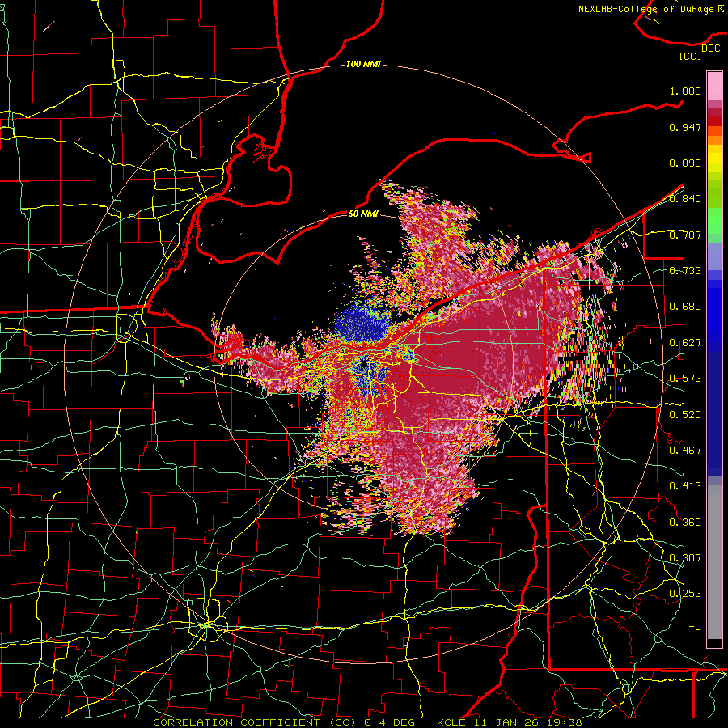
Task: Select the 0.627 legend value
Action: (x=685, y=343)
